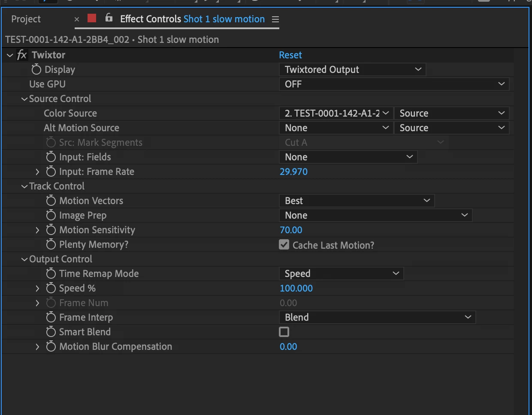The height and width of the screenshot is (415, 532).
Task: Toggle the Motion Vectors stopwatch icon
Action: (x=51, y=200)
